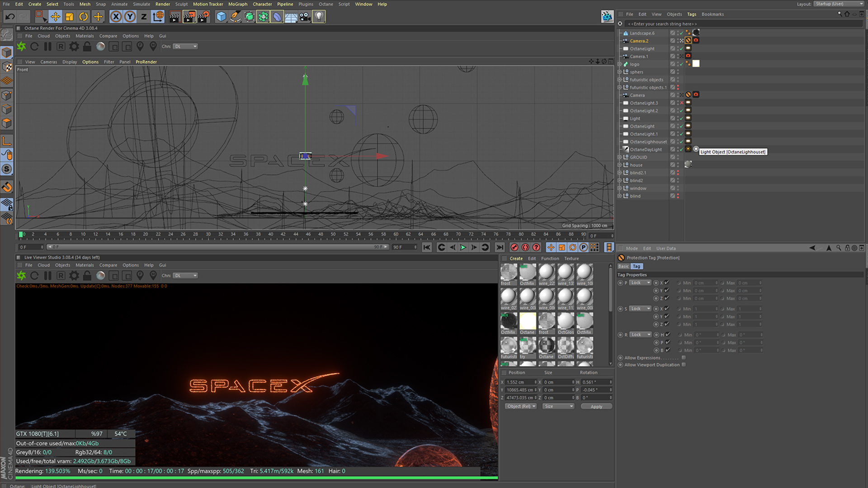Open the Size dropdown in the Coordinates panel
The image size is (868, 488).
pyautogui.click(x=558, y=407)
